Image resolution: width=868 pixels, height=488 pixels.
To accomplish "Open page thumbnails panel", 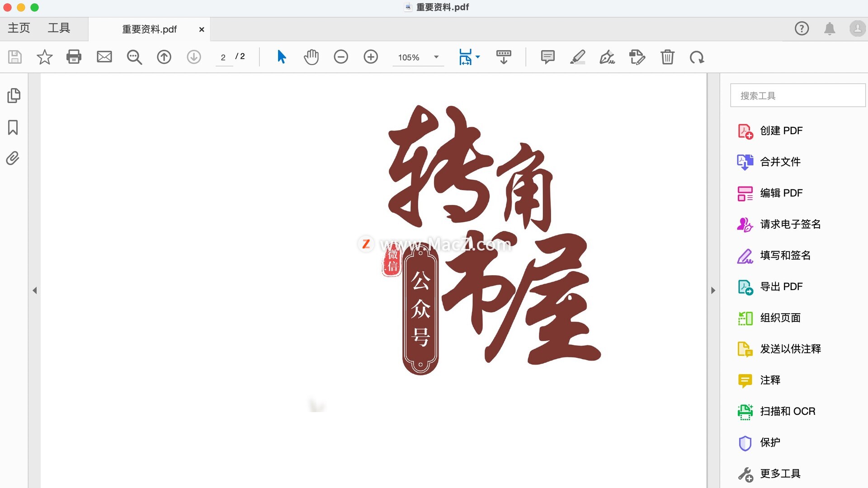I will click(14, 95).
